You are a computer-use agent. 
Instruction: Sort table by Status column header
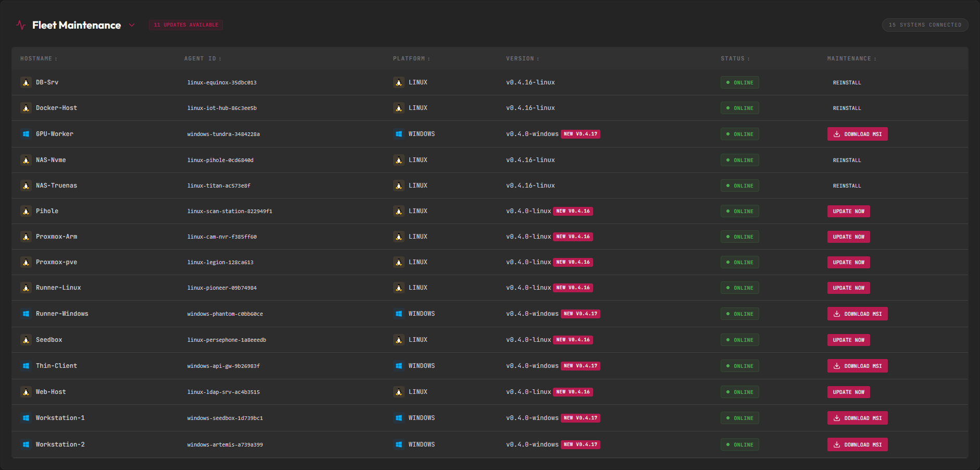735,59
